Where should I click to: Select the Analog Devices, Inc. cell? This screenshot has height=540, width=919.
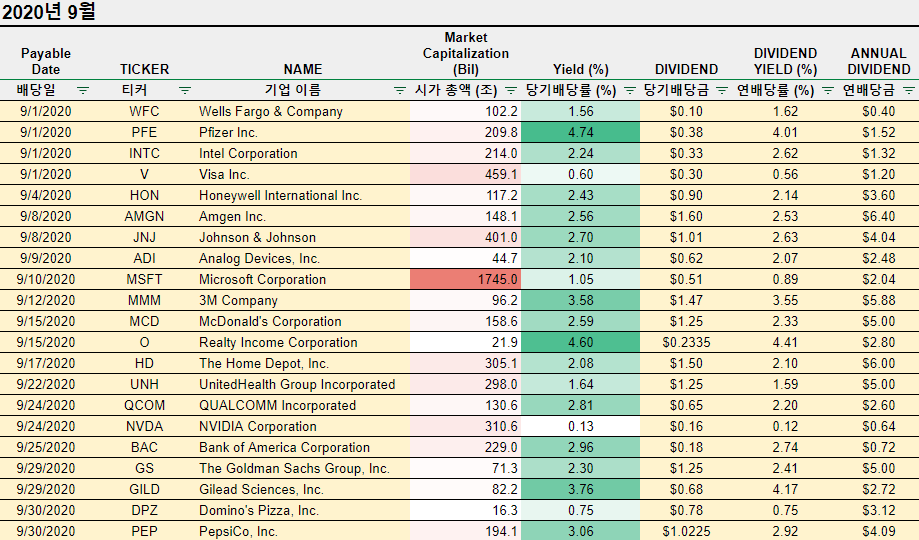click(x=302, y=259)
